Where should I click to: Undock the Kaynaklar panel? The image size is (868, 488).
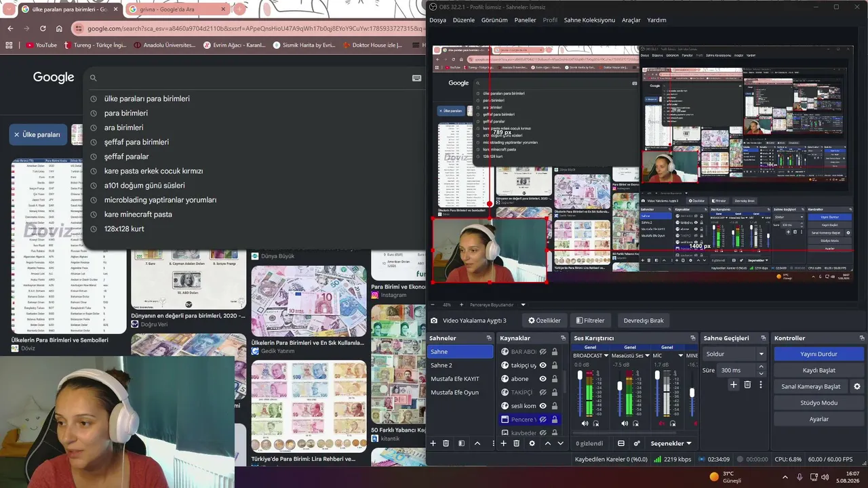563,338
